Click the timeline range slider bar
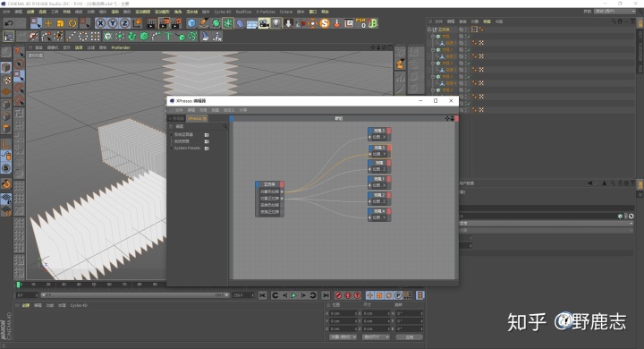This screenshot has height=349, width=644. 134,295
